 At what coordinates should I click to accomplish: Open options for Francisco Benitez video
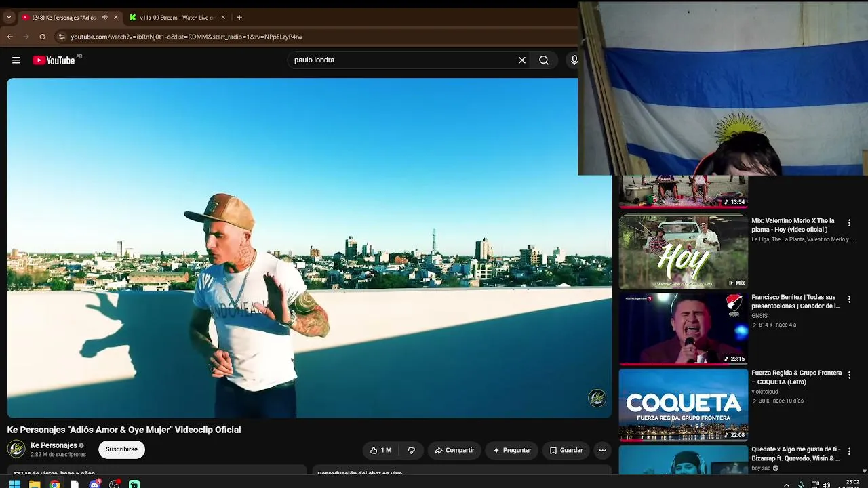[849, 299]
